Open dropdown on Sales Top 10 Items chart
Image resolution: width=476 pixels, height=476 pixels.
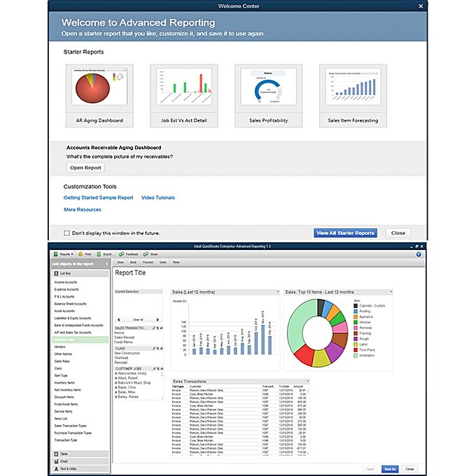[x=391, y=291]
